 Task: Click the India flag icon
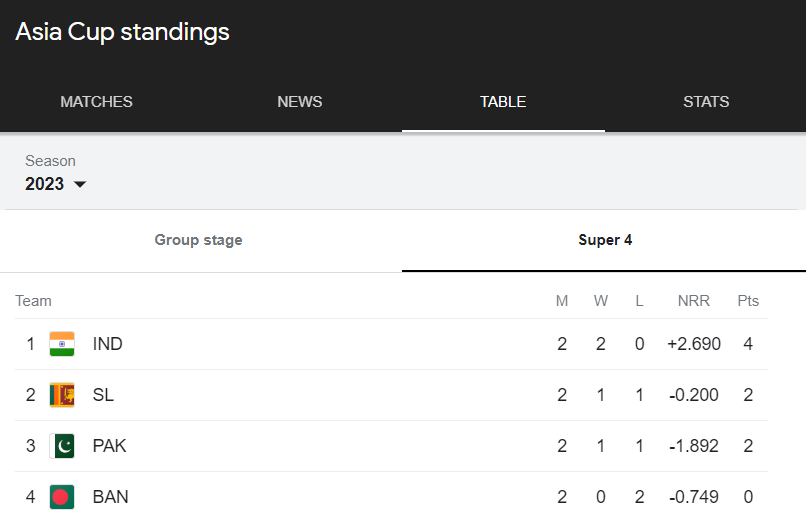62,344
